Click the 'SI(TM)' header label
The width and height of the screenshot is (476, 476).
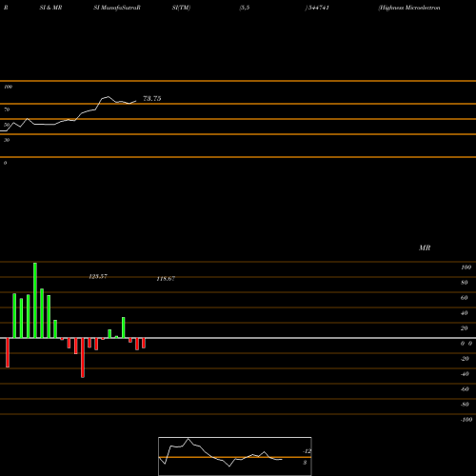(x=181, y=8)
